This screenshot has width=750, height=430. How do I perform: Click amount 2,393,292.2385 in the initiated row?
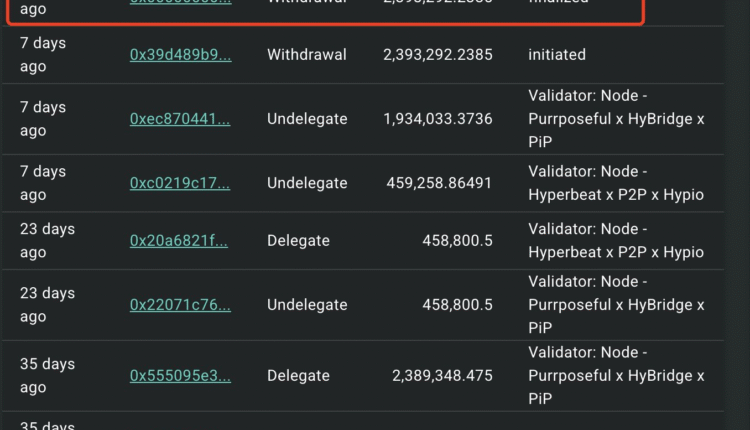click(437, 55)
